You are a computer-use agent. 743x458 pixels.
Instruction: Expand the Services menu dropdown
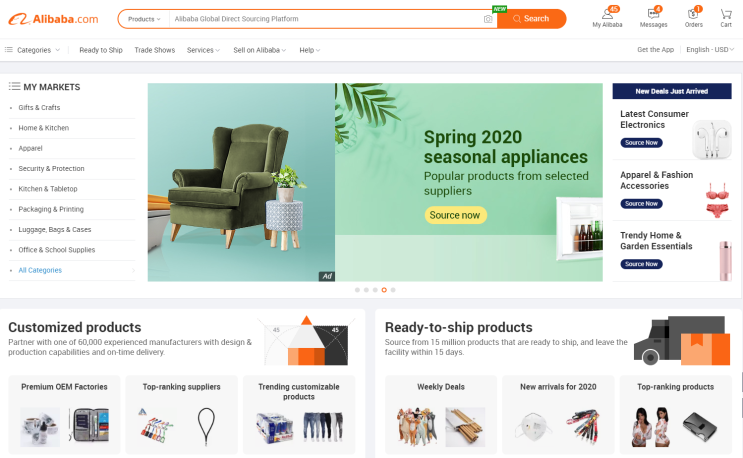(x=203, y=50)
